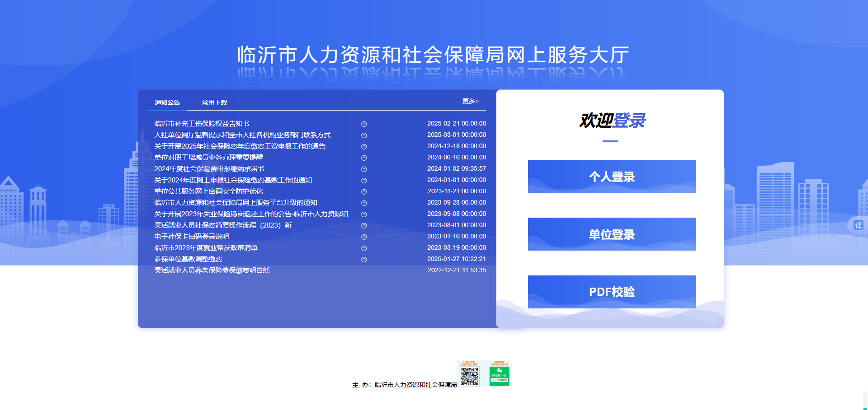
Task: Click the pin icon beside 参保单位基数调整缴费
Action: point(364,260)
